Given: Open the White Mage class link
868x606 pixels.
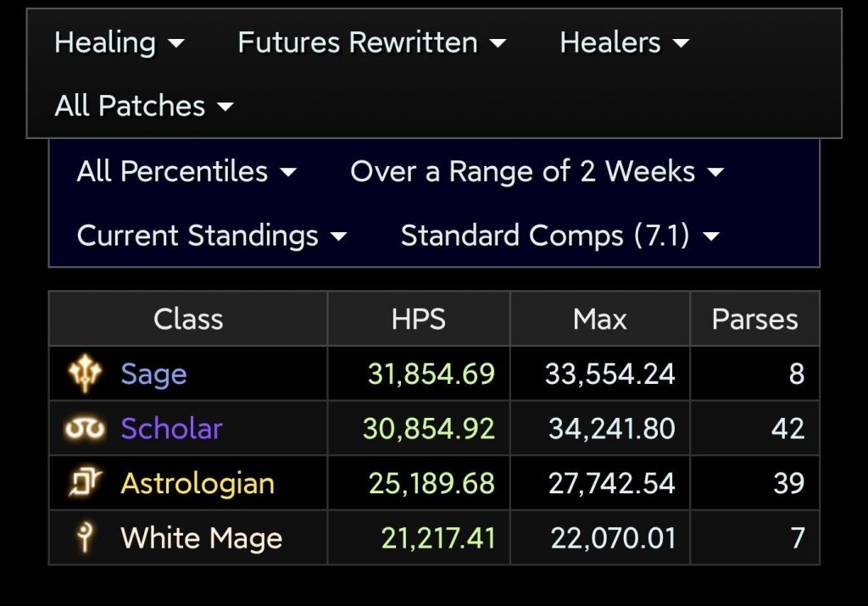Looking at the screenshot, I should click(201, 537).
